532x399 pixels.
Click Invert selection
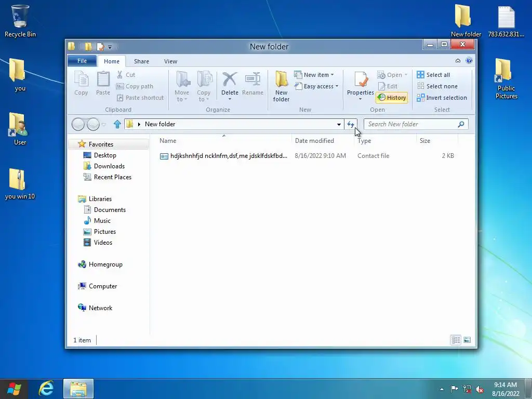pos(442,98)
